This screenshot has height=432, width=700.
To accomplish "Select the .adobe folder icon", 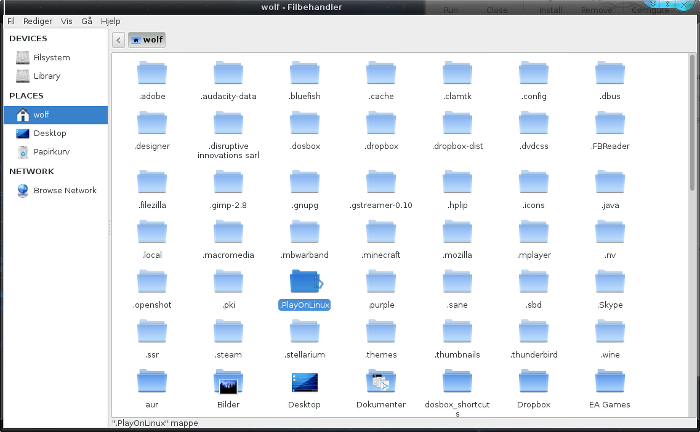I will coord(152,73).
